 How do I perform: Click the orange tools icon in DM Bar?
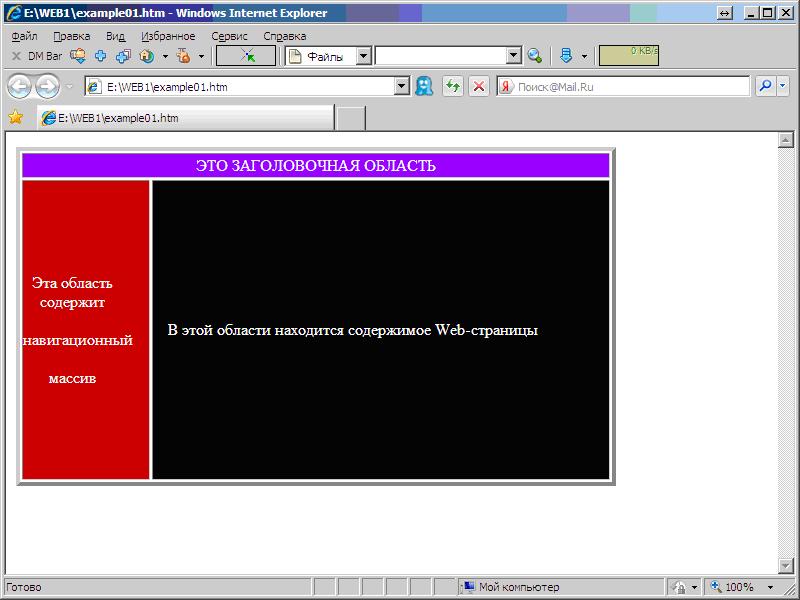pos(183,56)
